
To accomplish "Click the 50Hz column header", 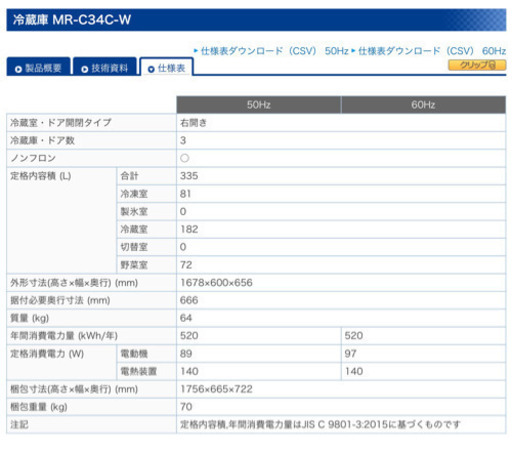I will click(x=259, y=105).
